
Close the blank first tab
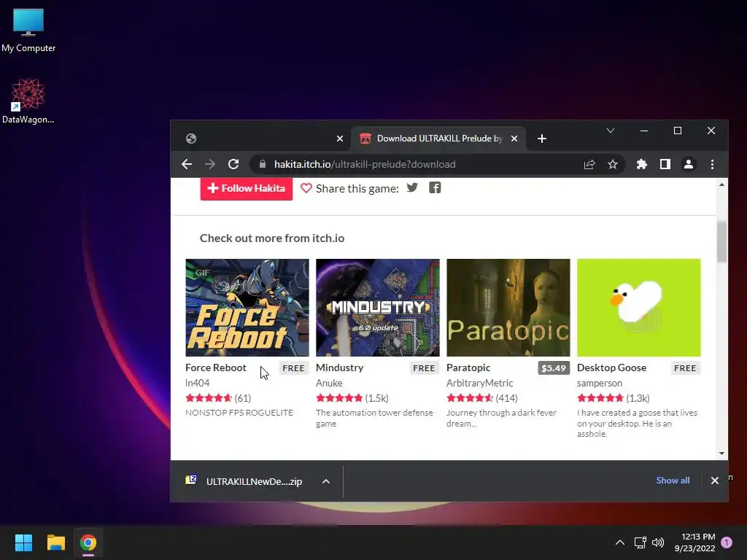coord(340,139)
